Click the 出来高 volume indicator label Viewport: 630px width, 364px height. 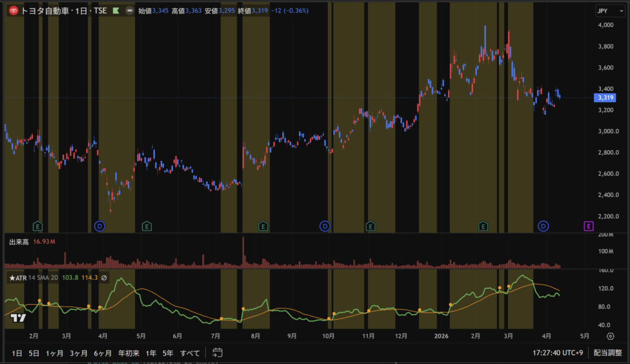coord(19,242)
